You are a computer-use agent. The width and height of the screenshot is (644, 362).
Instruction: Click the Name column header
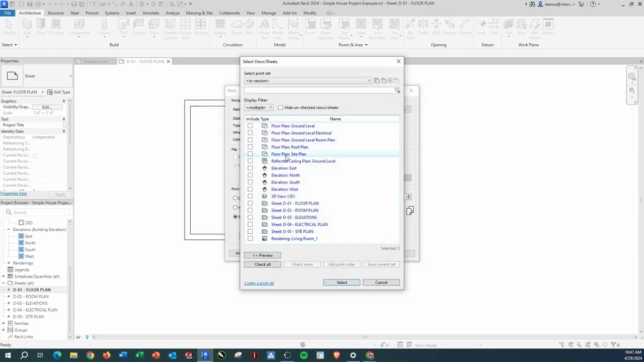click(335, 119)
